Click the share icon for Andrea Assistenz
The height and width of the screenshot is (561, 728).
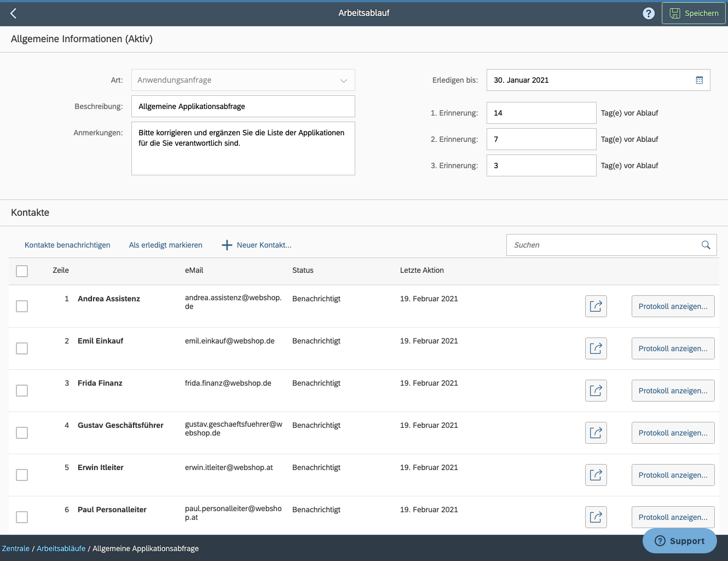point(596,306)
